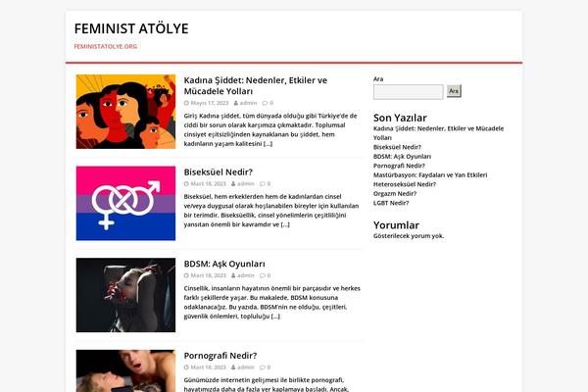Focus the Ara search input field

click(x=408, y=92)
